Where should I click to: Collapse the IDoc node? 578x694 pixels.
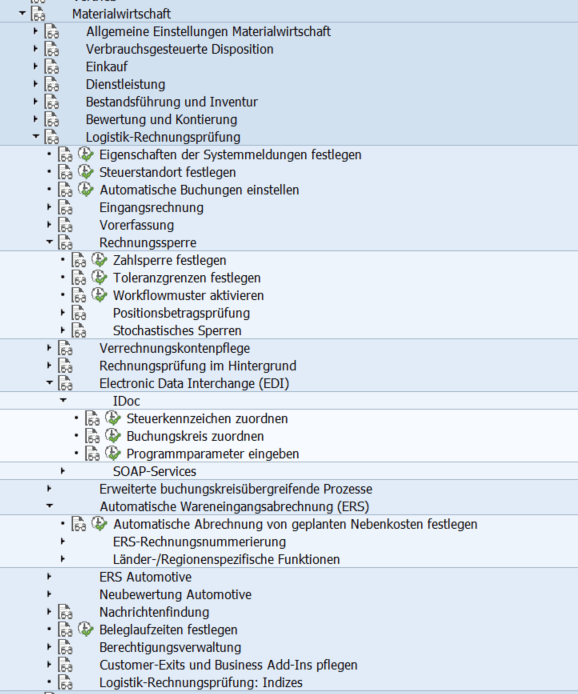point(63,400)
